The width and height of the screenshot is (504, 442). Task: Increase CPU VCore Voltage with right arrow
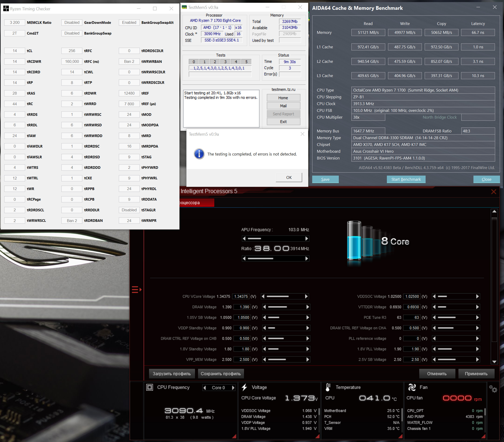pos(306,296)
